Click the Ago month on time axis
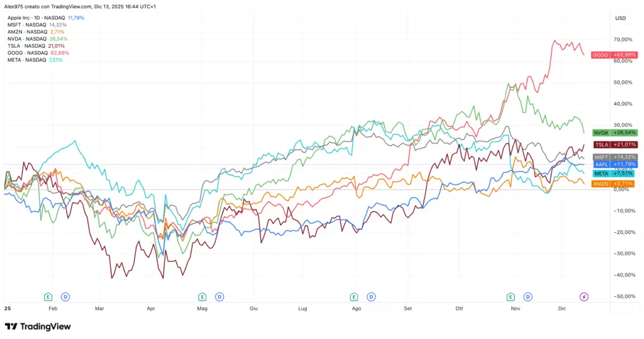This screenshot has height=339, width=644. [356, 309]
